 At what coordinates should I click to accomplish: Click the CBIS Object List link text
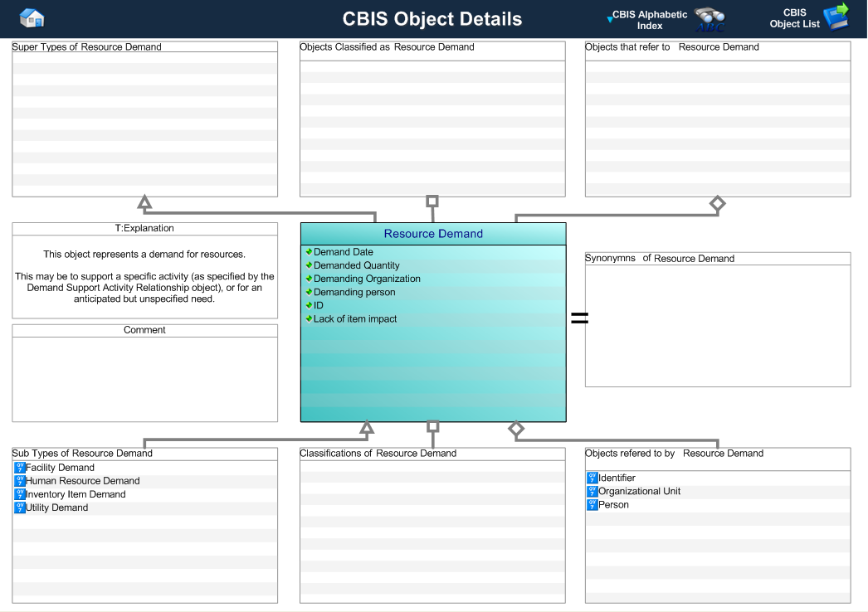(794, 18)
